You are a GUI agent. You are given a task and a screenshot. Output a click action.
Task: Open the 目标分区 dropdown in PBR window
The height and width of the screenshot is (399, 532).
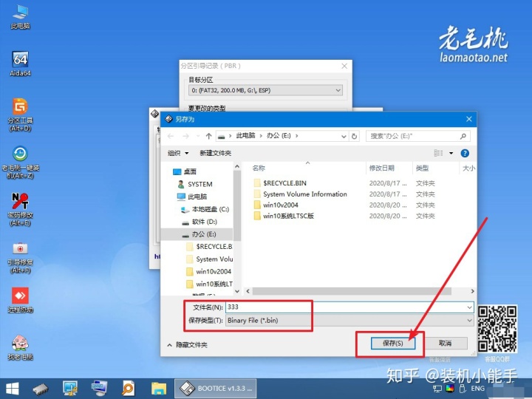[266, 90]
